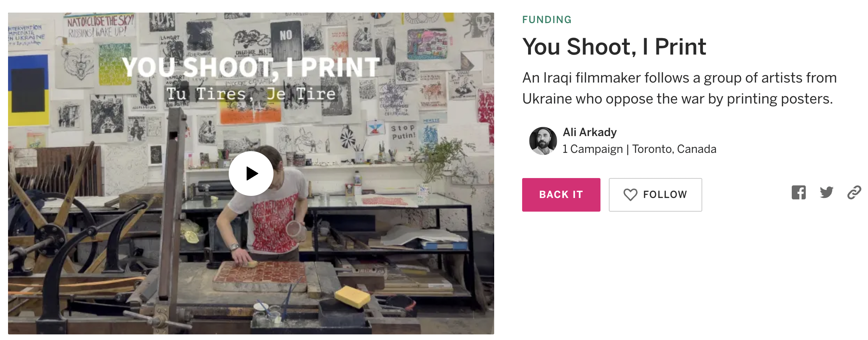The height and width of the screenshot is (340, 868).
Task: Click the campaign video thumbnail image
Action: tap(251, 173)
